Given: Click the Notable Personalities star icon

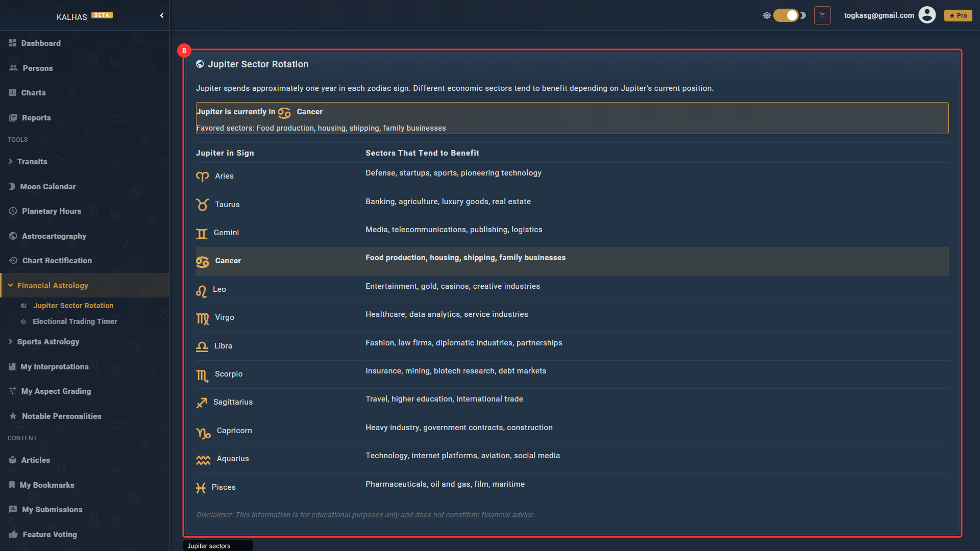Looking at the screenshot, I should tap(13, 416).
